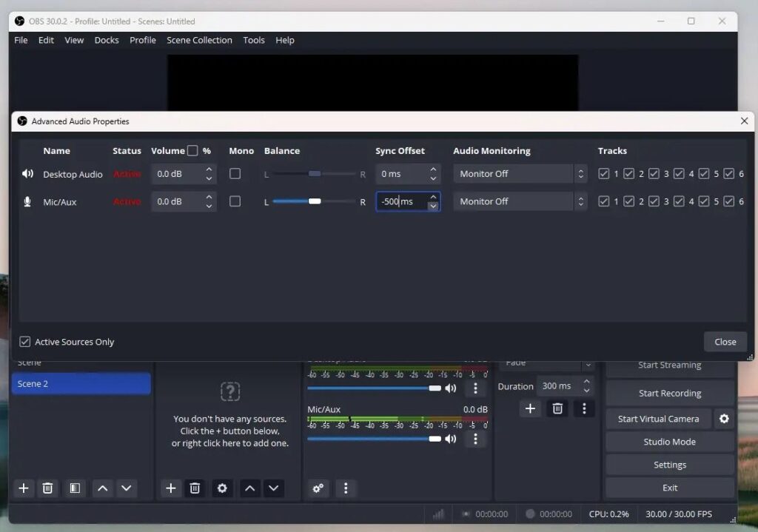Add a new source with plus icon
The image size is (758, 532).
(x=171, y=488)
